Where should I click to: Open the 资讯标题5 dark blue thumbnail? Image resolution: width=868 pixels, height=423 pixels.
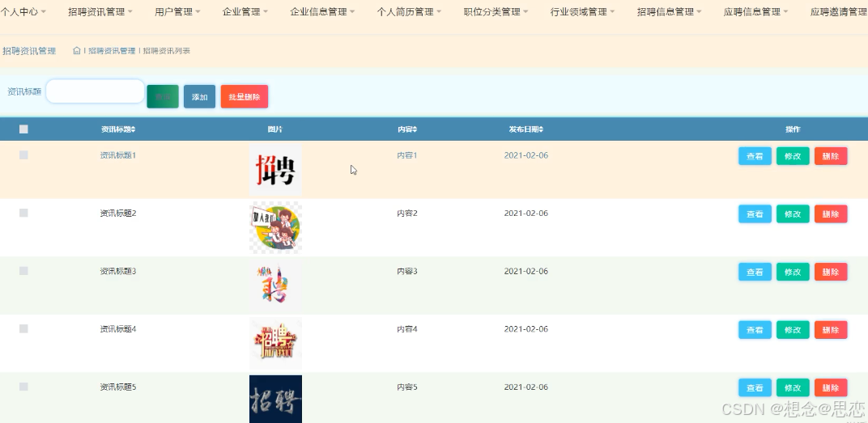275,400
